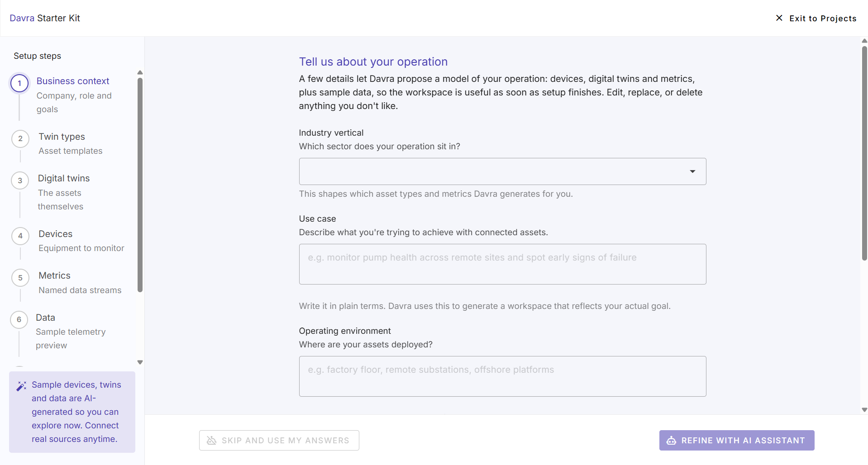Viewport: 868px width, 465px height.
Task: Click the robot icon on Refine button
Action: [x=671, y=441]
